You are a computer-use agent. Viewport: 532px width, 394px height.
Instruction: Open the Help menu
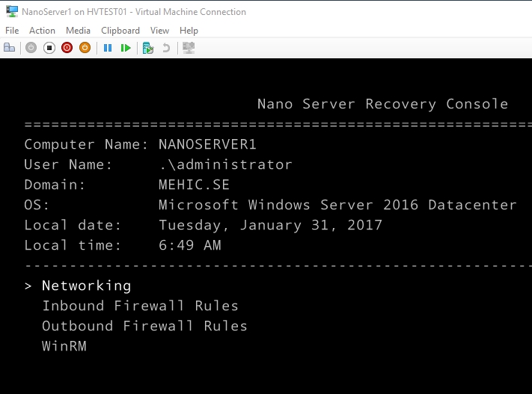tap(189, 31)
